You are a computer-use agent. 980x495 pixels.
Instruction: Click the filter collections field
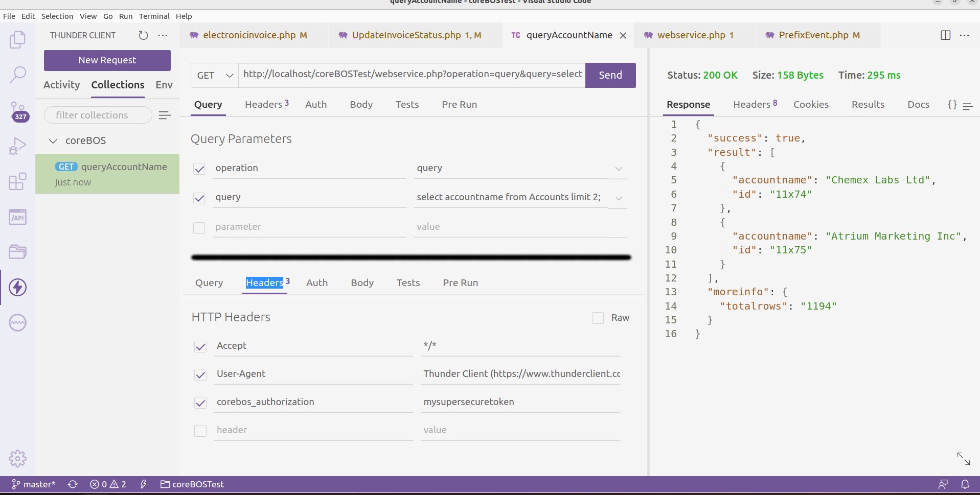98,115
